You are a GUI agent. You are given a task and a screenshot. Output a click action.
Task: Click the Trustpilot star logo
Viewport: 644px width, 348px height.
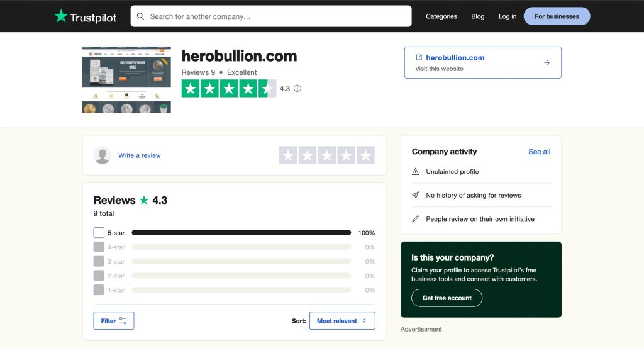coord(61,16)
